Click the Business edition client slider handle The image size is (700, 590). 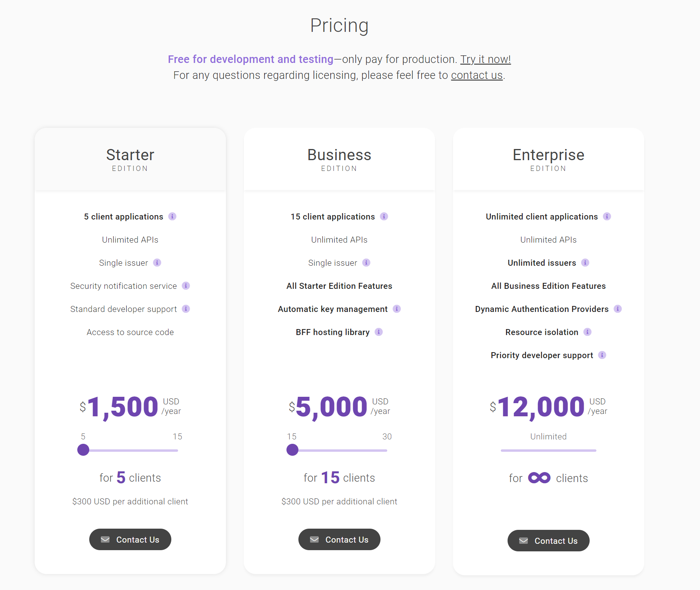tap(292, 450)
